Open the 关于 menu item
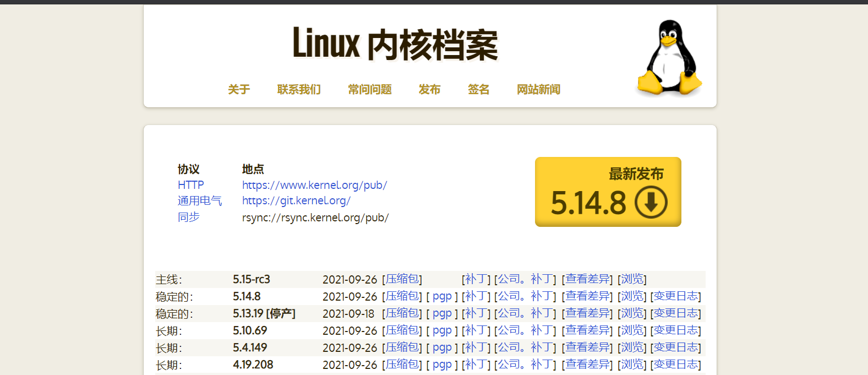This screenshot has height=375, width=868. tap(239, 89)
